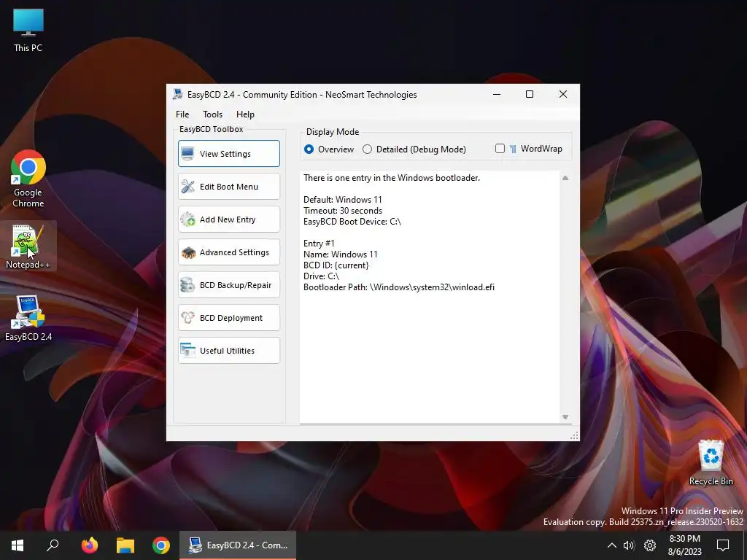
Task: Select the This PC desktop icon
Action: point(28,31)
